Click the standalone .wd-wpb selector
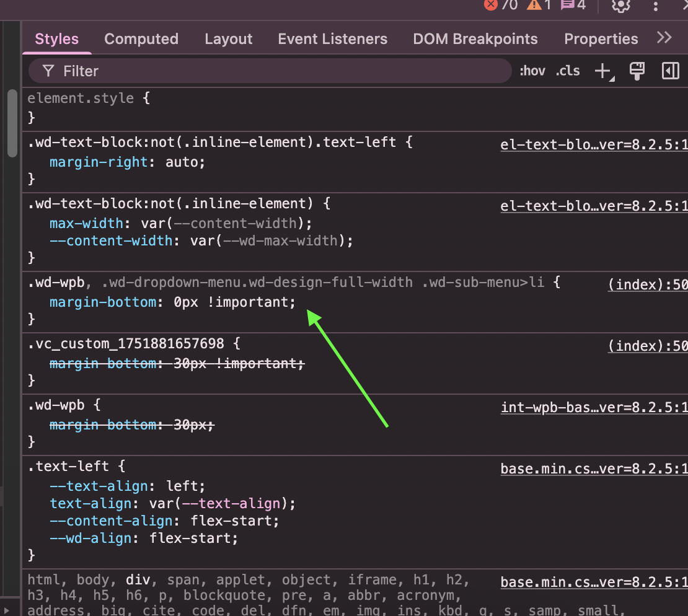Image resolution: width=688 pixels, height=616 pixels. pyautogui.click(x=56, y=405)
